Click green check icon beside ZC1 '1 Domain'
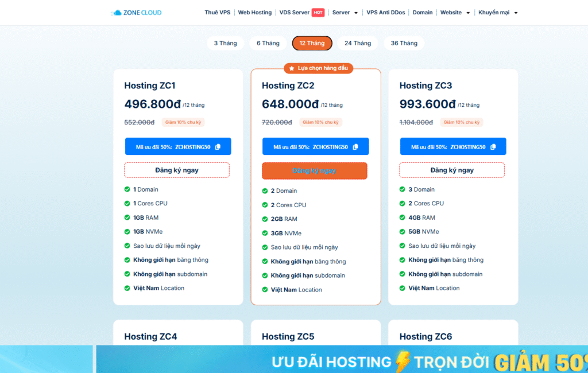588x373 pixels. [127, 189]
